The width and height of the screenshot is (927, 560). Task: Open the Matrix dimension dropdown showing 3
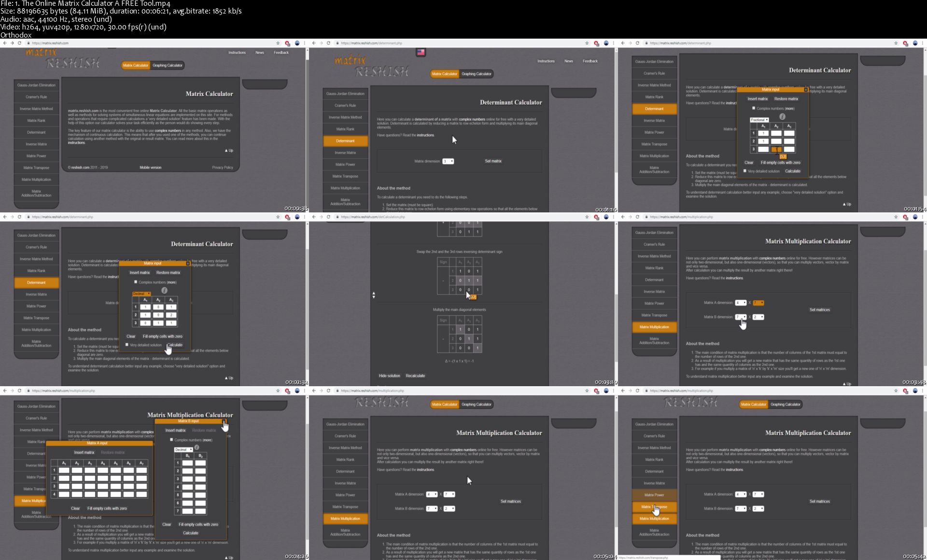point(448,161)
